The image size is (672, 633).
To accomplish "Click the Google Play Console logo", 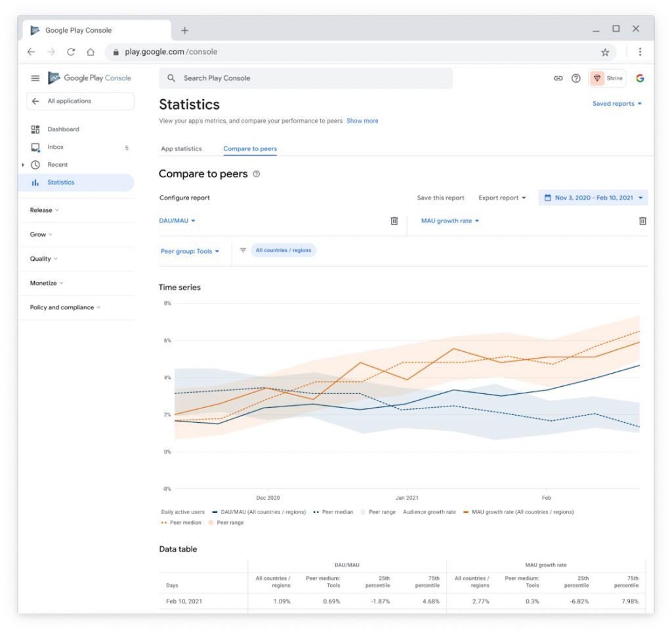I will coord(89,78).
